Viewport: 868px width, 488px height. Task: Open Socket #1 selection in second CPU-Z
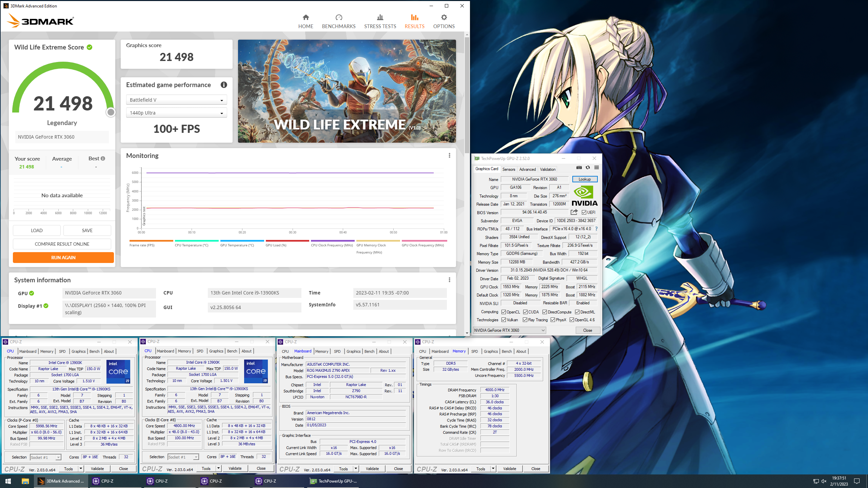[183, 457]
